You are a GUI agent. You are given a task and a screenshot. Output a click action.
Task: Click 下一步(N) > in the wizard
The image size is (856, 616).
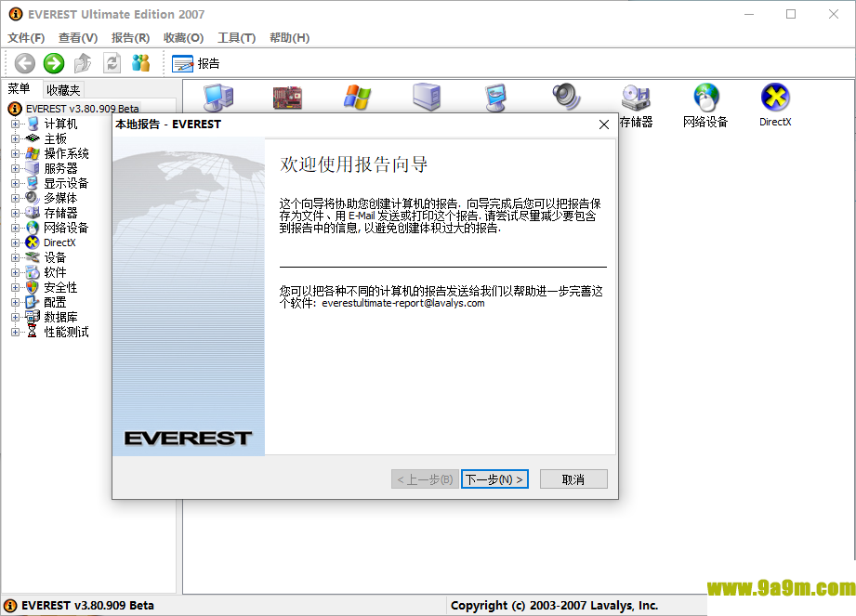tap(494, 479)
